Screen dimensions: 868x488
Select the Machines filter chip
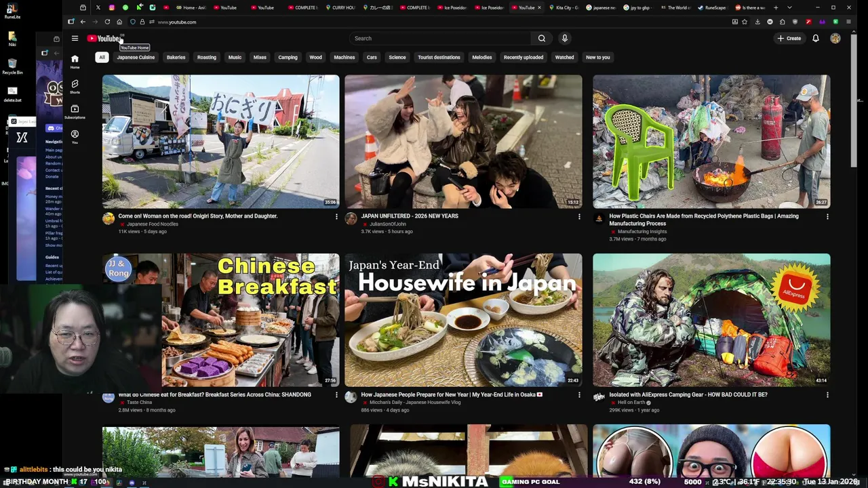click(x=344, y=58)
